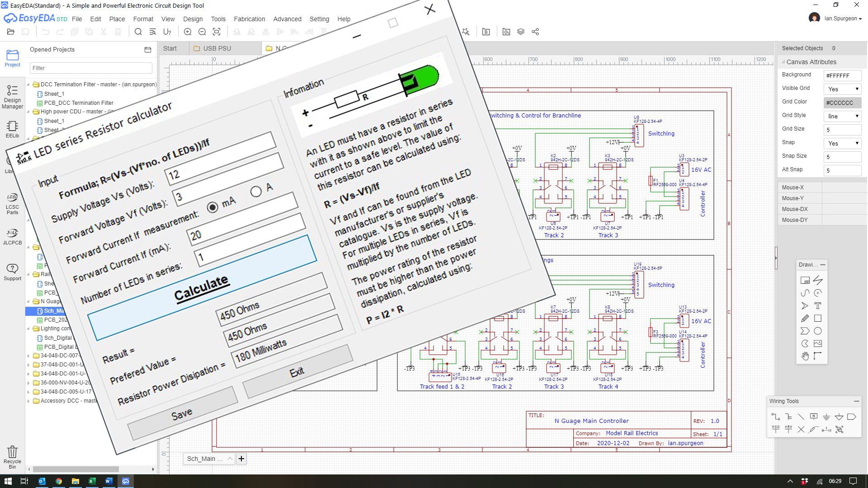This screenshot has height=488, width=868.
Task: Open LCSC Parts from the sidebar
Action: coord(12,201)
